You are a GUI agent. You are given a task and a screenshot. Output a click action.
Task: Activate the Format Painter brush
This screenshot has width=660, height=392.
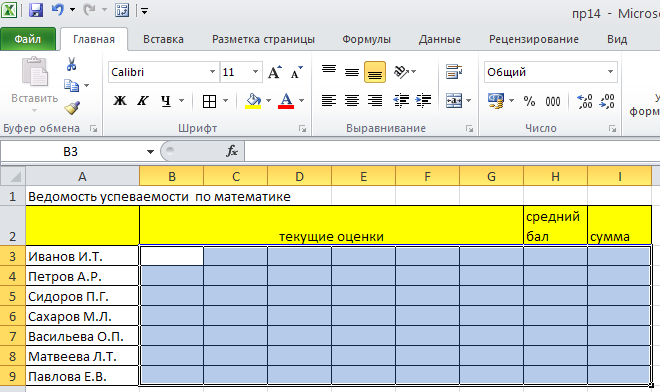(x=72, y=107)
